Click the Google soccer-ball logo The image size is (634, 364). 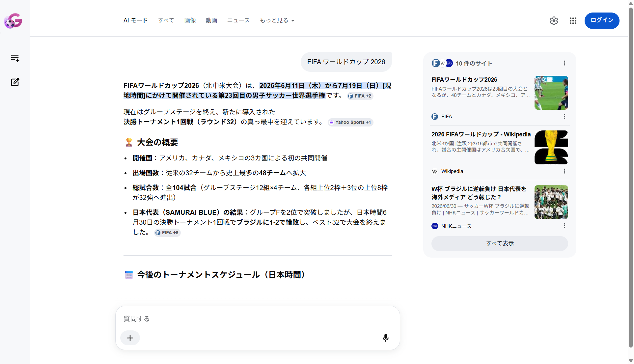(13, 21)
